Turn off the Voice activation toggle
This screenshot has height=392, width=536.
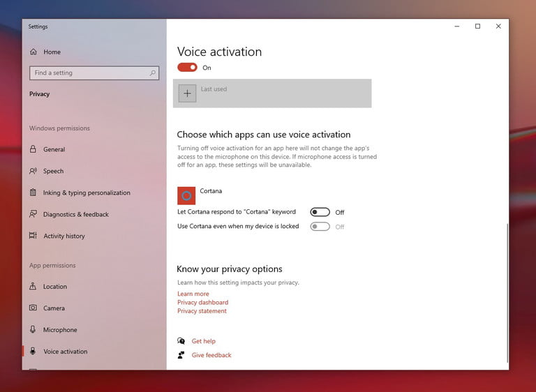pos(187,68)
